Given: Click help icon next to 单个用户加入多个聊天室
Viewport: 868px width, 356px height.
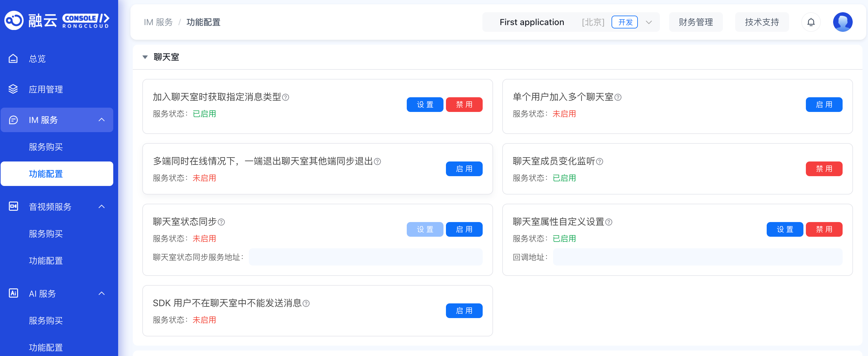Looking at the screenshot, I should (618, 97).
